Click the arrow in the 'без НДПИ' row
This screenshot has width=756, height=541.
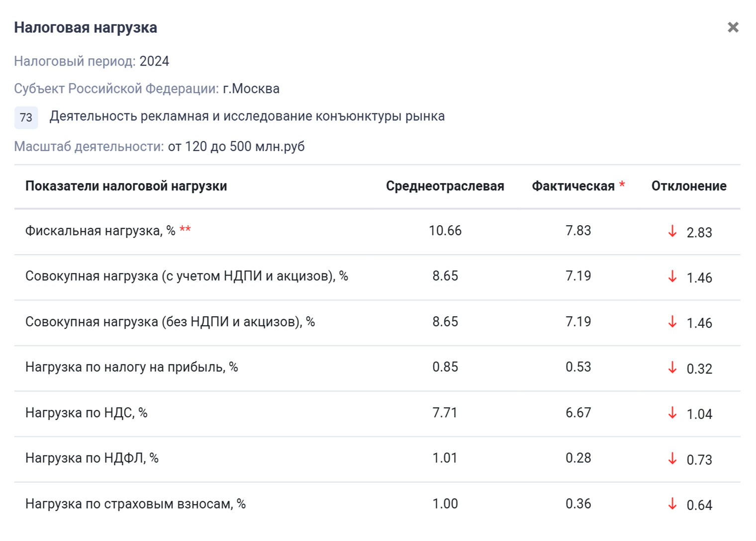pos(672,322)
